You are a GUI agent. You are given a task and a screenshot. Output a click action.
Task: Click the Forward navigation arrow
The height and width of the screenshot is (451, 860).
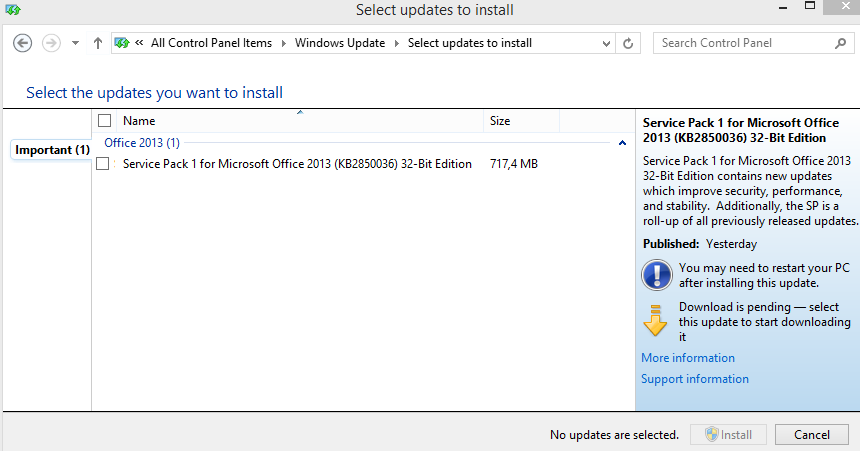(51, 43)
